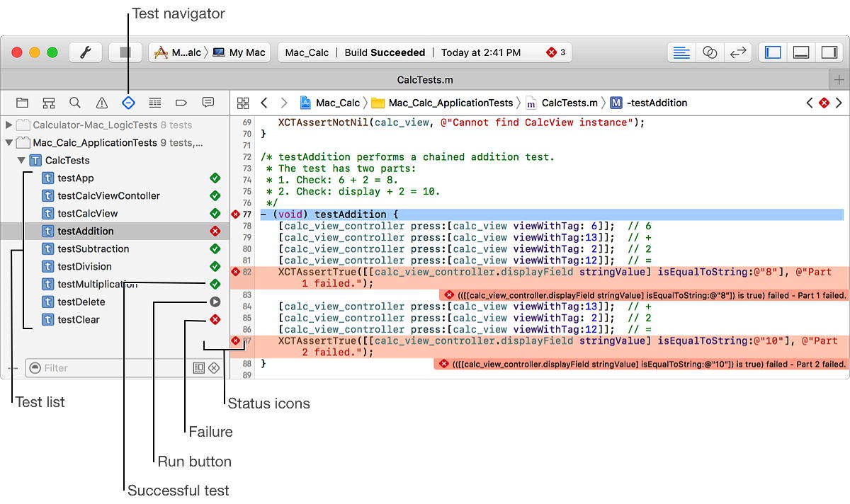The height and width of the screenshot is (504, 850).
Task: Toggle the show-only-scheme-tests filter icon
Action: click(199, 368)
